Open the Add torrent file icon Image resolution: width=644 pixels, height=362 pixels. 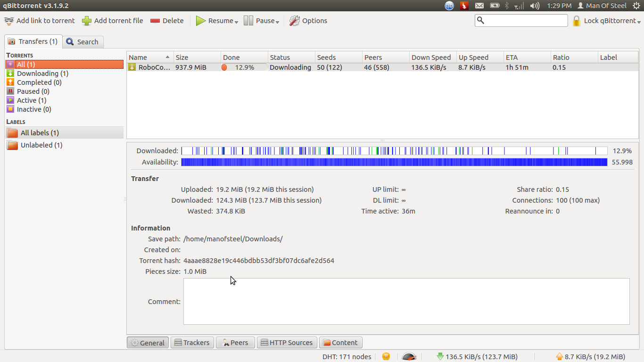[86, 20]
